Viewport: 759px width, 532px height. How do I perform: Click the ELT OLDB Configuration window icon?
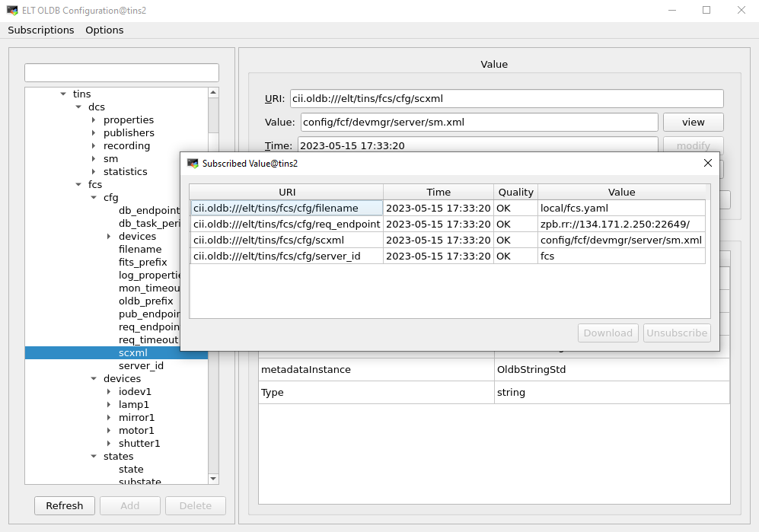click(12, 10)
